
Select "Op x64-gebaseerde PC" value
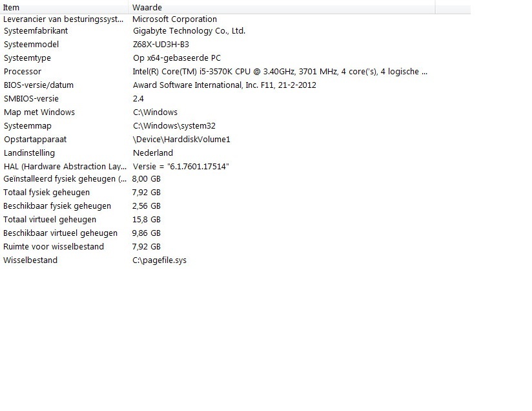click(x=177, y=58)
